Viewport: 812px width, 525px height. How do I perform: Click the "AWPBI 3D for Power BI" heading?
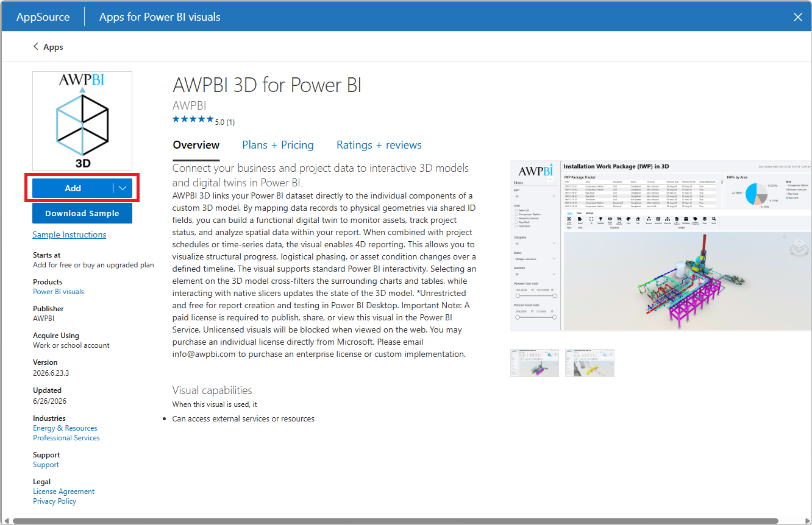click(x=267, y=85)
